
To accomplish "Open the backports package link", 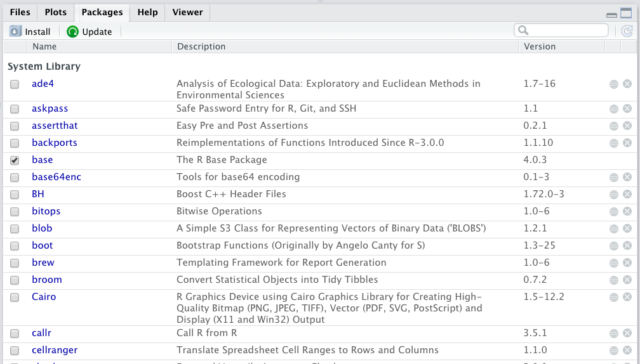I will click(x=55, y=143).
